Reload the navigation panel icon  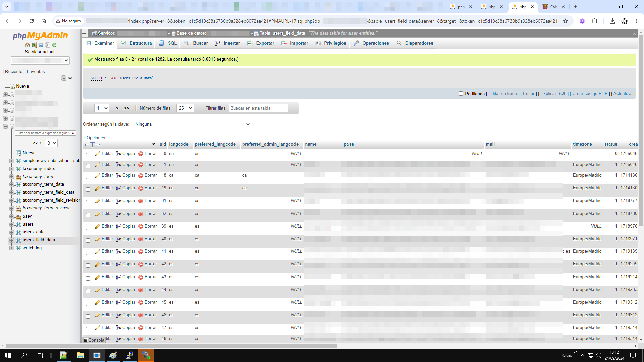54,45
